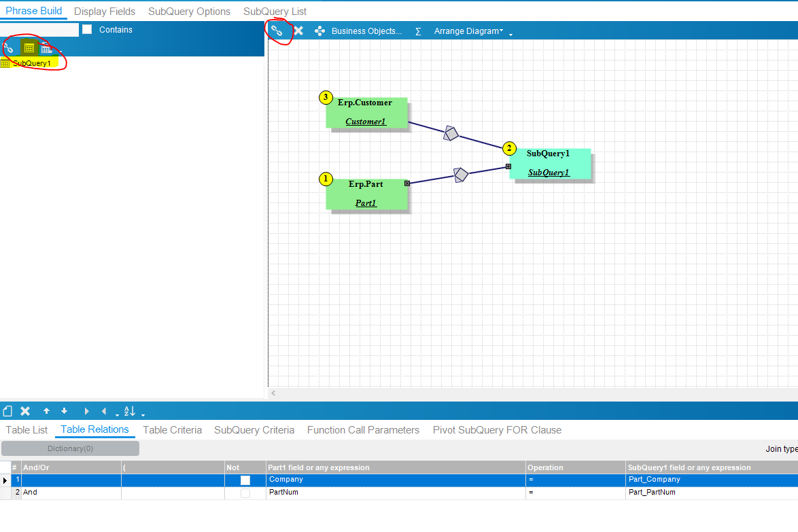Click the Business Objects... button
The image size is (798, 532).
(366, 31)
